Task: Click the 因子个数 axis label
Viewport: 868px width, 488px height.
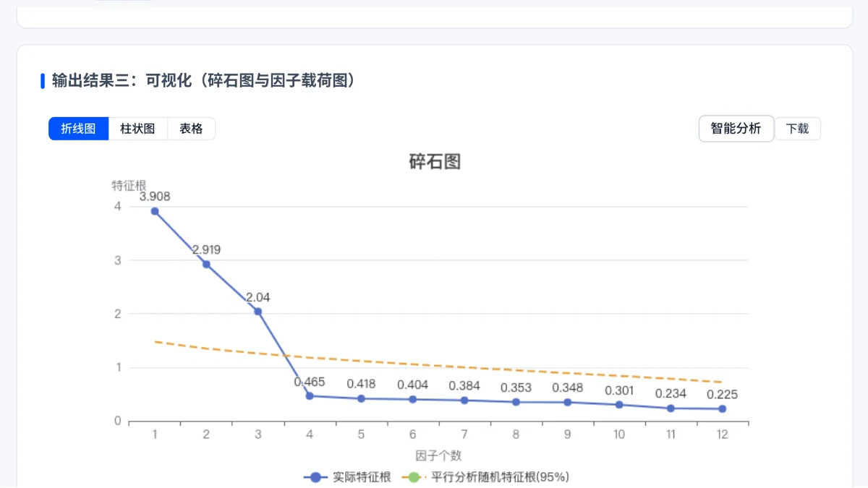Action: click(438, 455)
